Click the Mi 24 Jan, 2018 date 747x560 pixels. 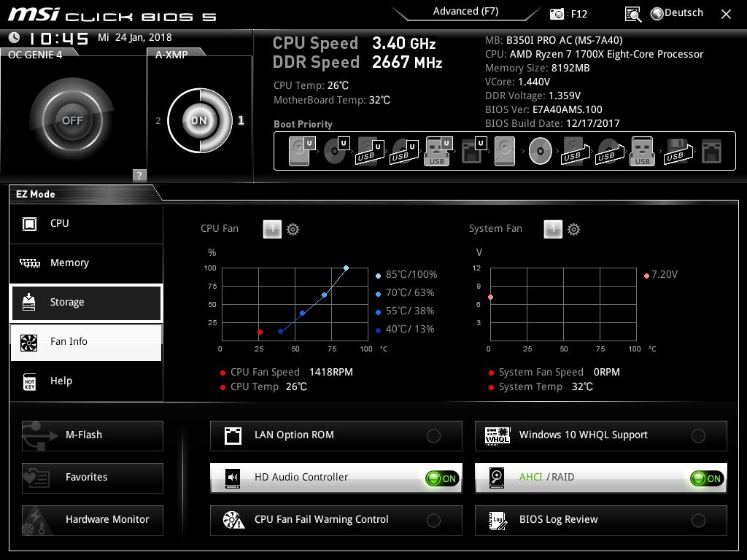pos(135,37)
